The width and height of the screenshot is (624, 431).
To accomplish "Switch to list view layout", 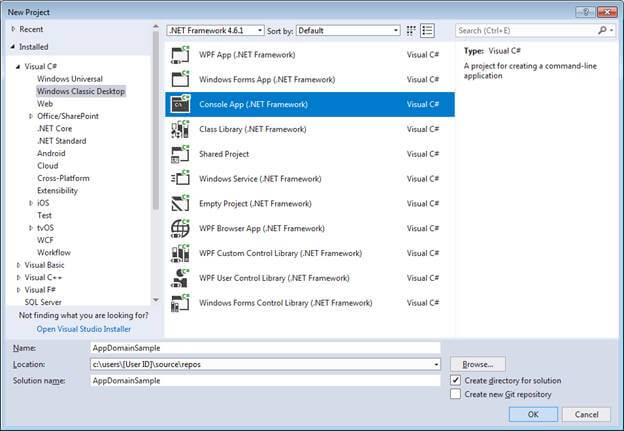I will coord(427,31).
